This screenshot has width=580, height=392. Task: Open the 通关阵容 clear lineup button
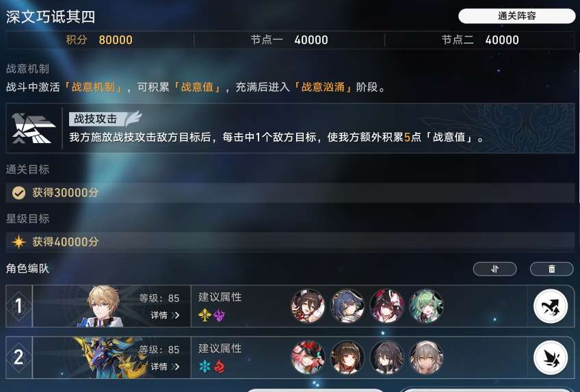pos(517,16)
